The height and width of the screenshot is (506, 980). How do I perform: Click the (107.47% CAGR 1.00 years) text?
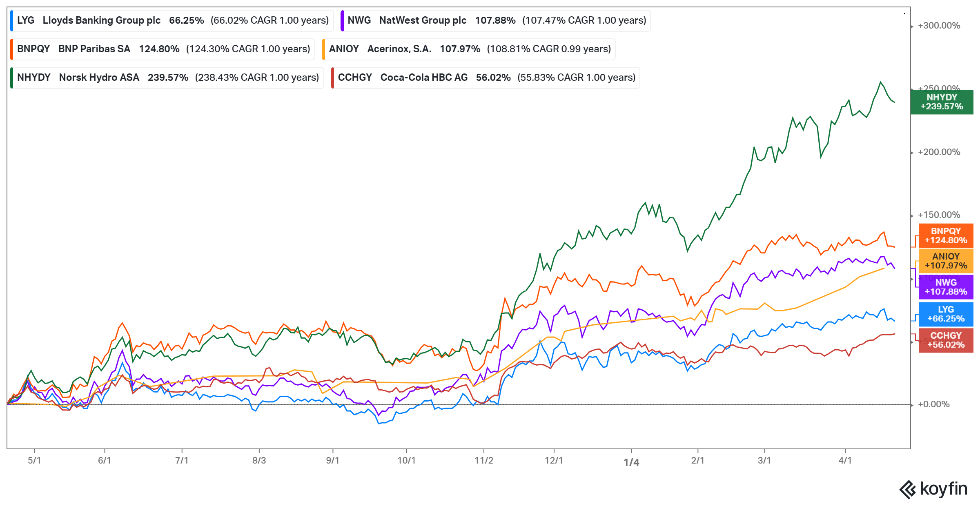pos(584,20)
